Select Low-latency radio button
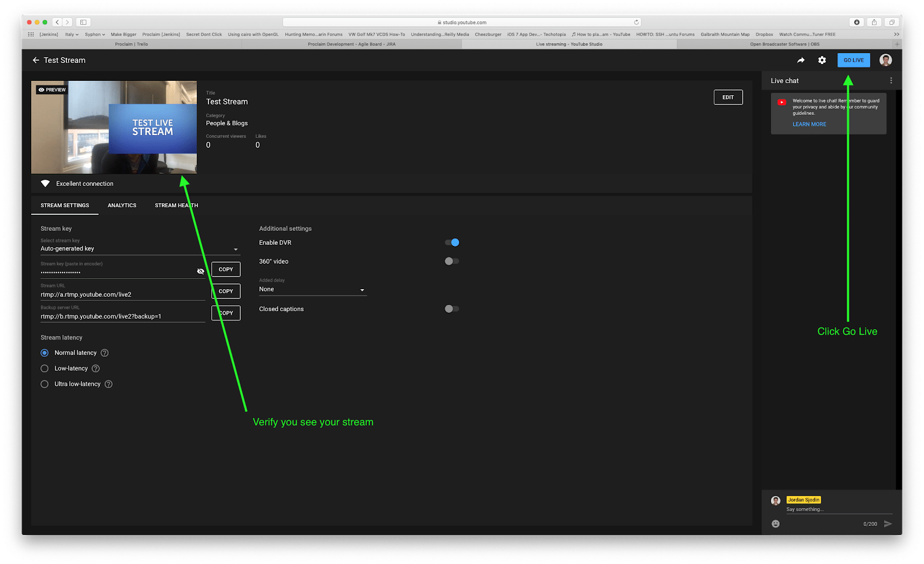The height and width of the screenshot is (564, 924). pyautogui.click(x=44, y=368)
